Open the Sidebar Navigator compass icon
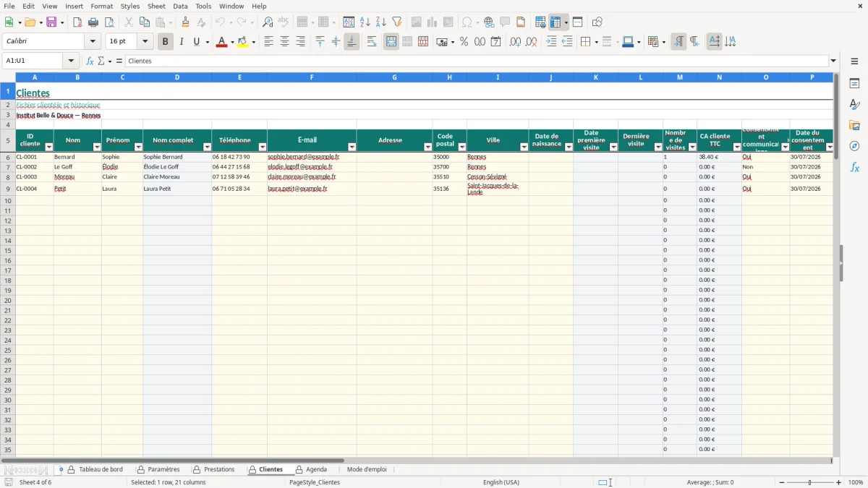868x488 pixels. pos(854,146)
